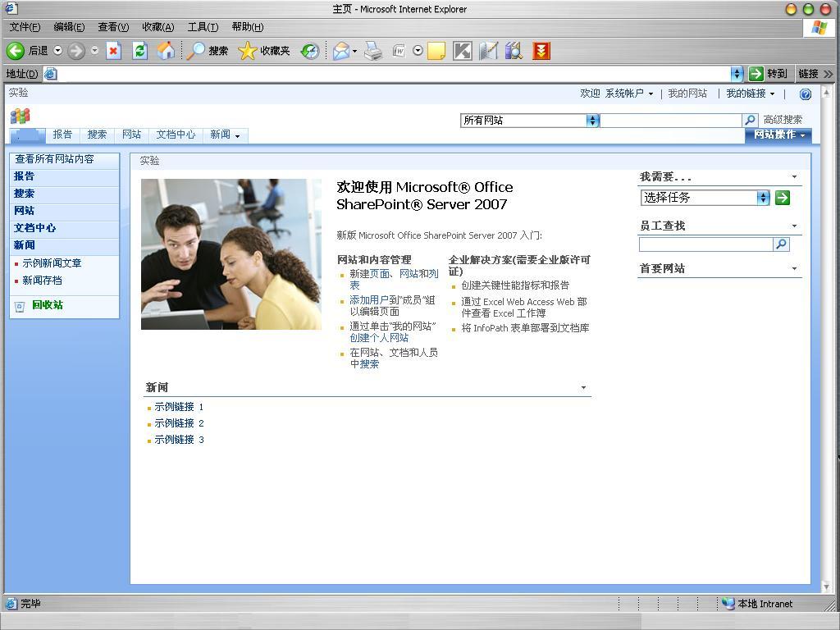
Task: Click 新闻存档 in the sidebar
Action: (42, 281)
